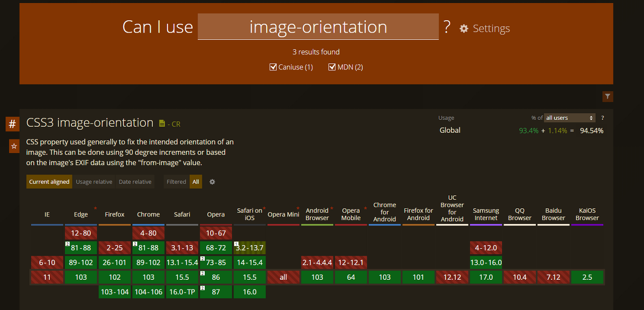Image resolution: width=644 pixels, height=310 pixels.
Task: Open the spec document icon next to title
Action: 162,123
